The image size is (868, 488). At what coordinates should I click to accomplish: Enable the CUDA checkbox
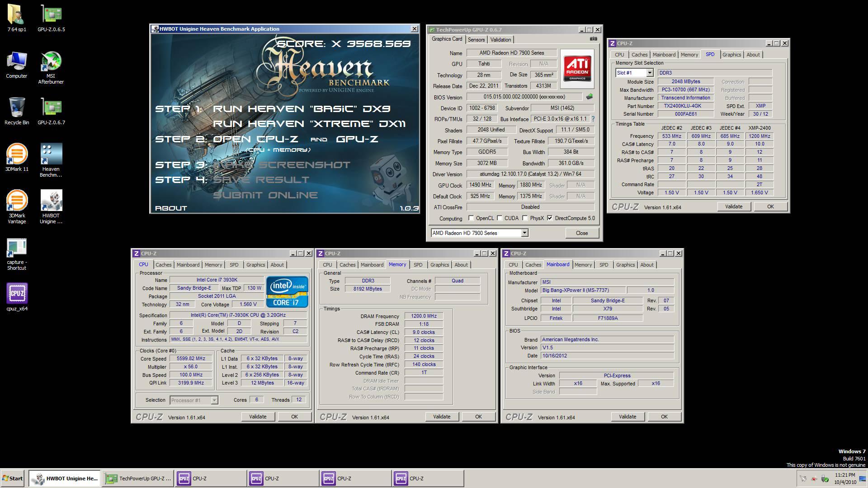500,218
